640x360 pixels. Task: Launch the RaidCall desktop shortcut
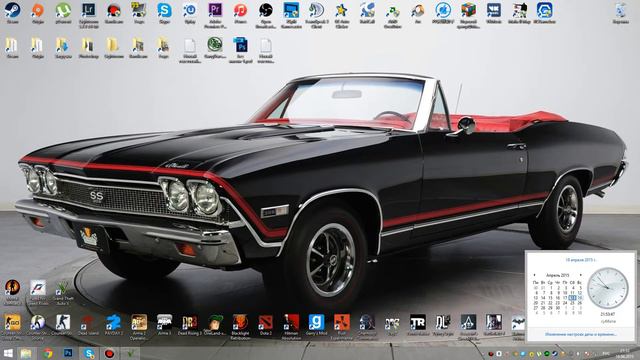coord(367,13)
